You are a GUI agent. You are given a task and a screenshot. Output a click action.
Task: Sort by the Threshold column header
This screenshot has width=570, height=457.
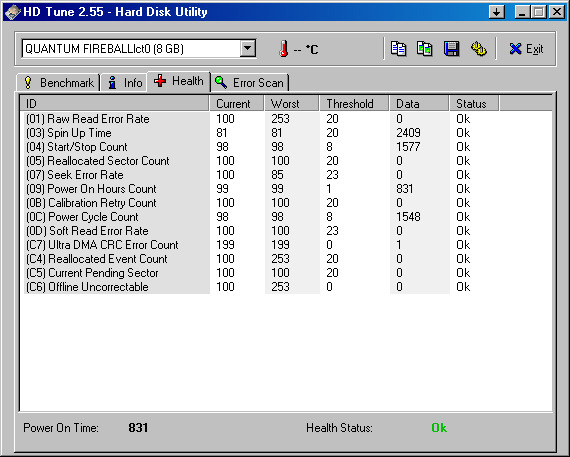[x=354, y=104]
